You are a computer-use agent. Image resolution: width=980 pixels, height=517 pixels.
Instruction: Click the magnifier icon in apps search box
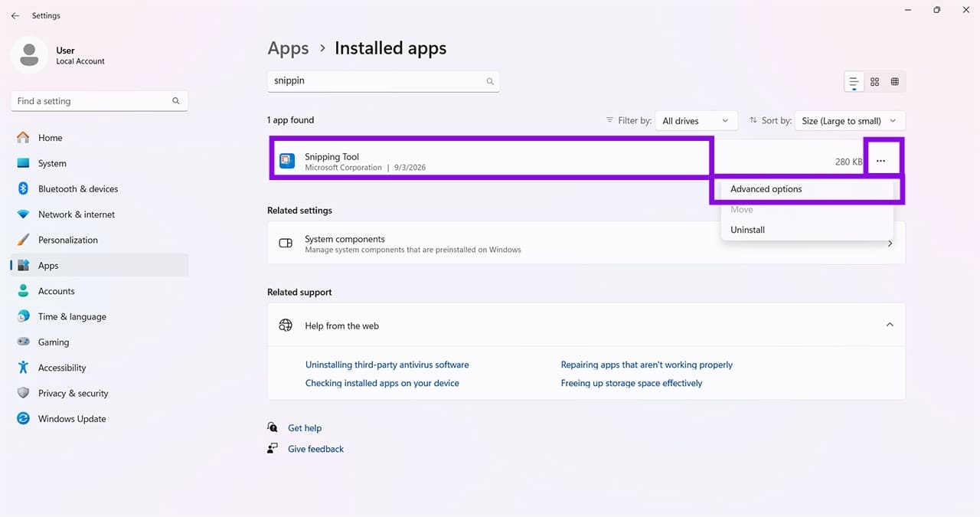(490, 81)
